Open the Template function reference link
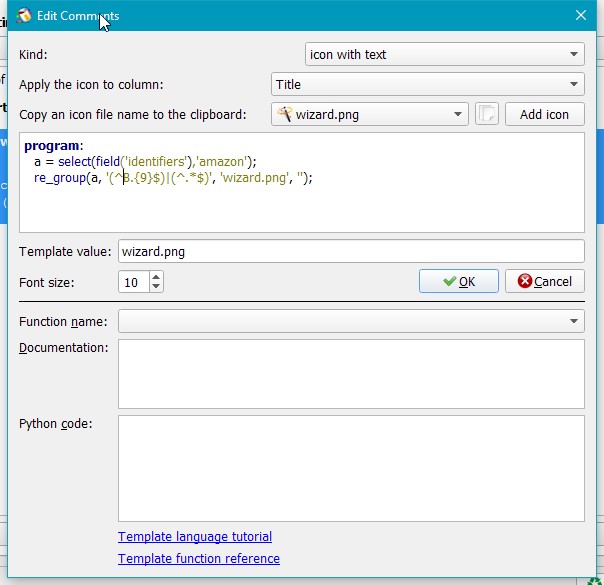The height and width of the screenshot is (585, 604). (x=199, y=558)
